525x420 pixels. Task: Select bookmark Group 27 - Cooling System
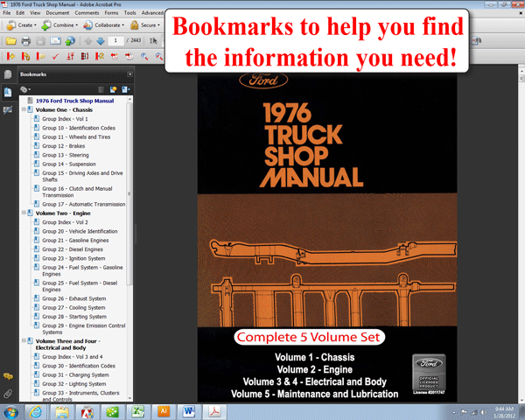[x=73, y=308]
